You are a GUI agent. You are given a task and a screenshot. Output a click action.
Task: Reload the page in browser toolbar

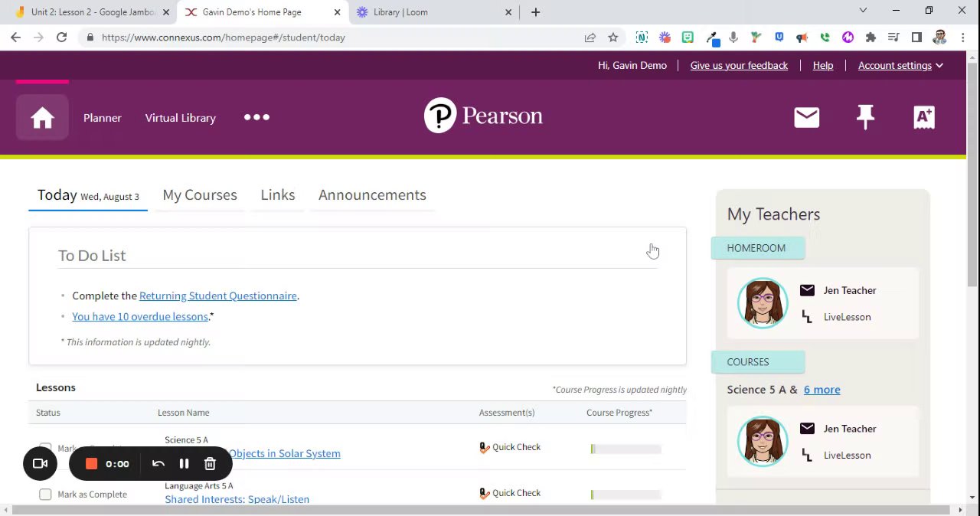pyautogui.click(x=62, y=37)
